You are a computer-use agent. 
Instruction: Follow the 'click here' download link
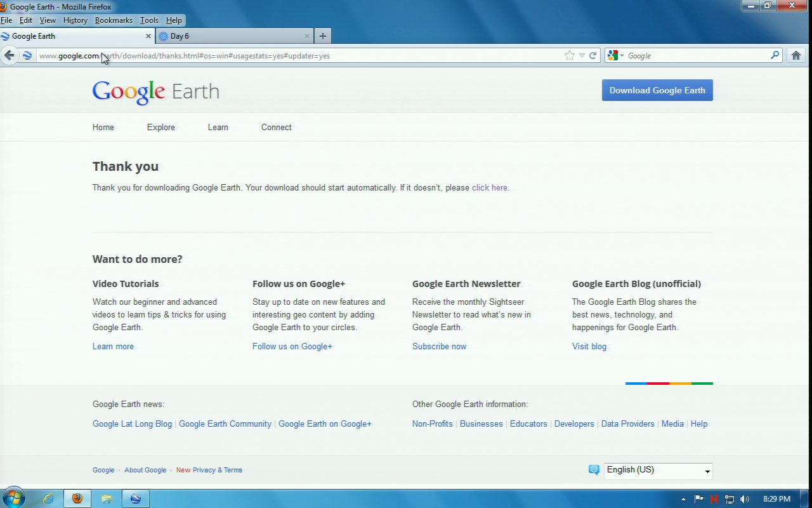[489, 188]
